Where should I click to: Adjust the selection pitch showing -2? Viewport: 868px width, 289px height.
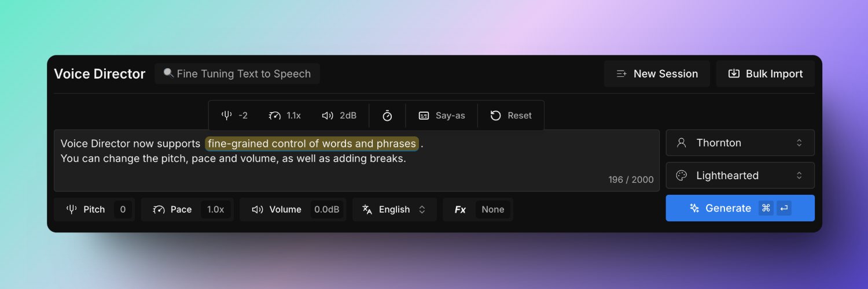[x=234, y=116]
